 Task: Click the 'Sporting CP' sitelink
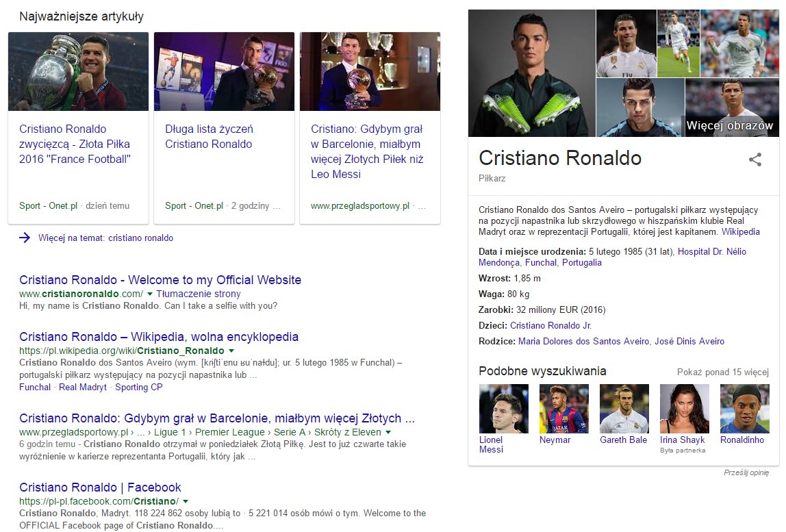(x=139, y=387)
